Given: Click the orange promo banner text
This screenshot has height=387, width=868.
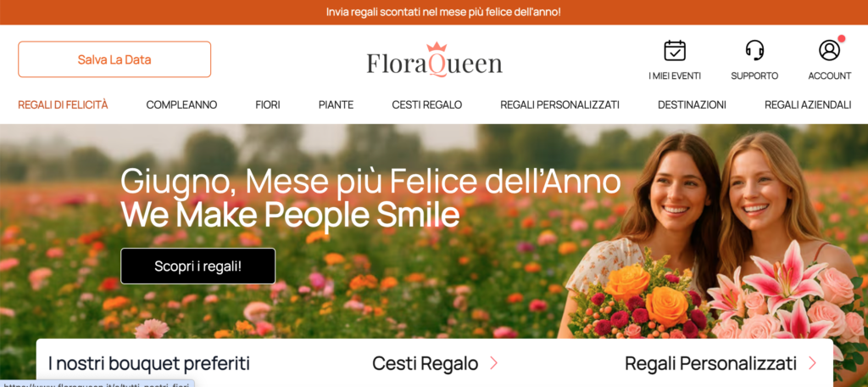Looking at the screenshot, I should 443,12.
